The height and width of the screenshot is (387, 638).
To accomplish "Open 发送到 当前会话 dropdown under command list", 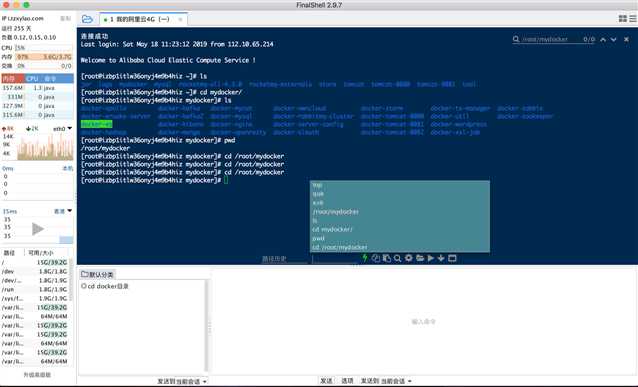I will (x=182, y=381).
